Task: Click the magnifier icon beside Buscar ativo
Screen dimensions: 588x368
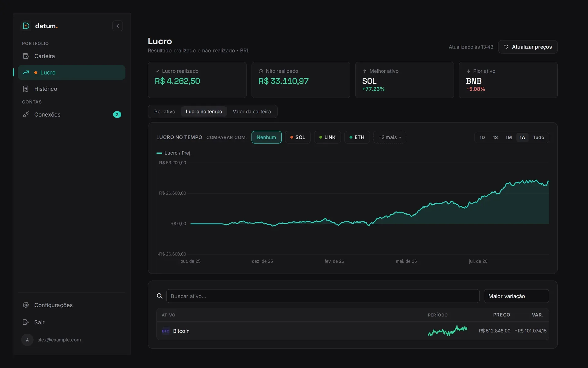Action: [x=160, y=296]
